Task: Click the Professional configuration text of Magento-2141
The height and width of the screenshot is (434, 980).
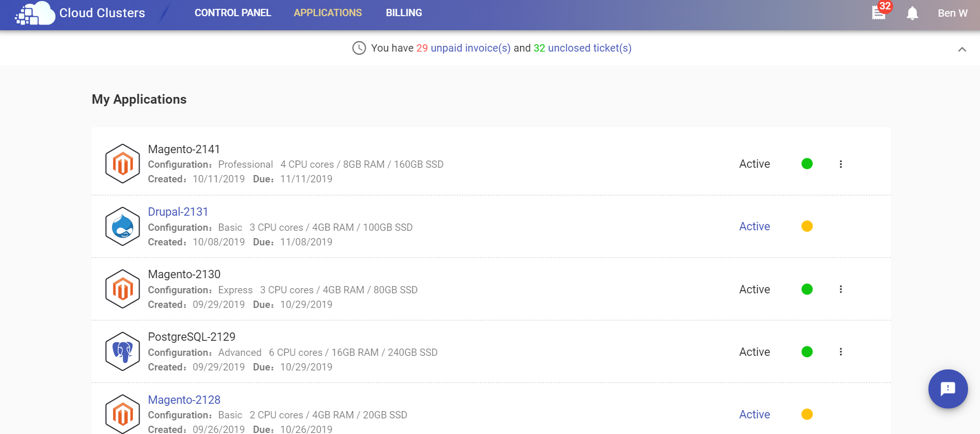Action: (x=245, y=164)
